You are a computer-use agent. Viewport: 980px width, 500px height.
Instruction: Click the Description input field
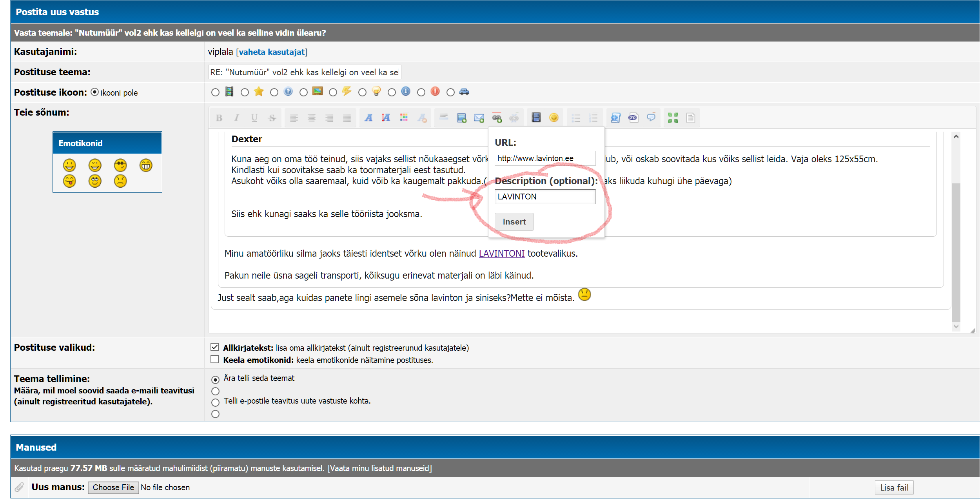(545, 197)
